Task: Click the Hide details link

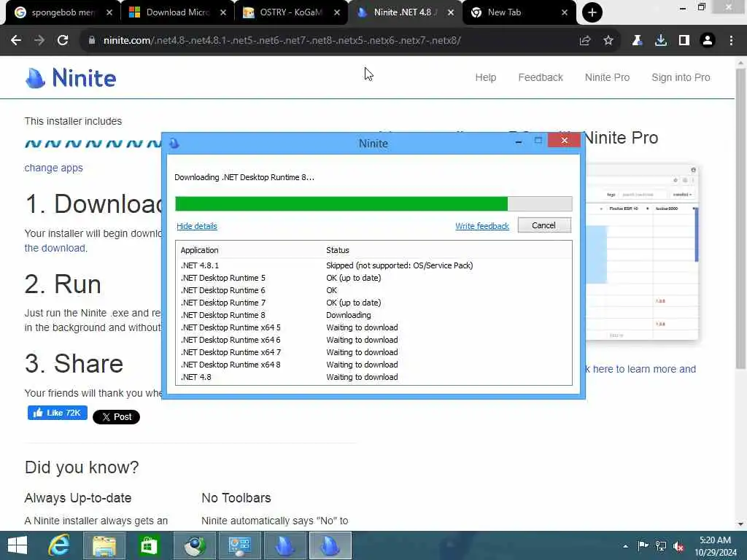Action: 197,226
